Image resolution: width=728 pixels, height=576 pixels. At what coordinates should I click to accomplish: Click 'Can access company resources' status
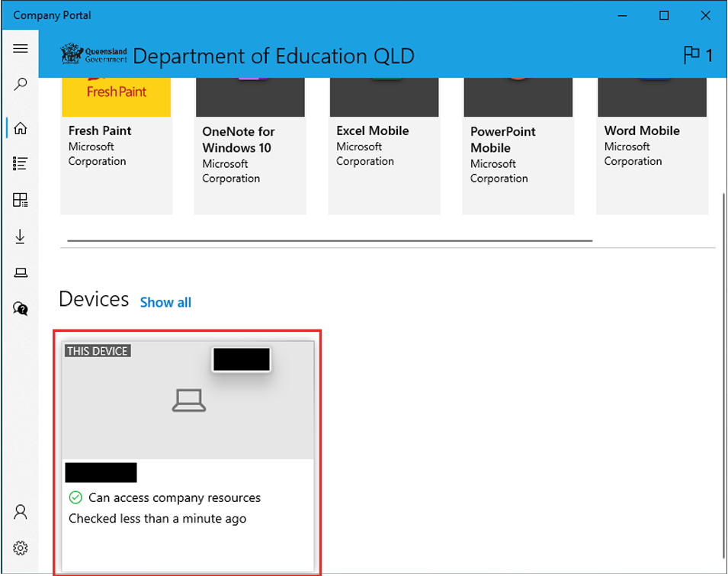tap(175, 497)
